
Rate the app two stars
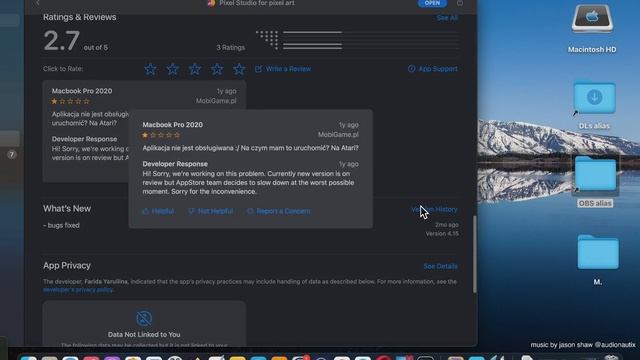click(x=173, y=69)
